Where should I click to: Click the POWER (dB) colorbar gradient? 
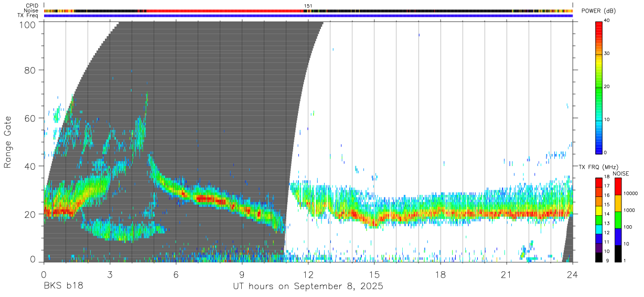(598, 87)
